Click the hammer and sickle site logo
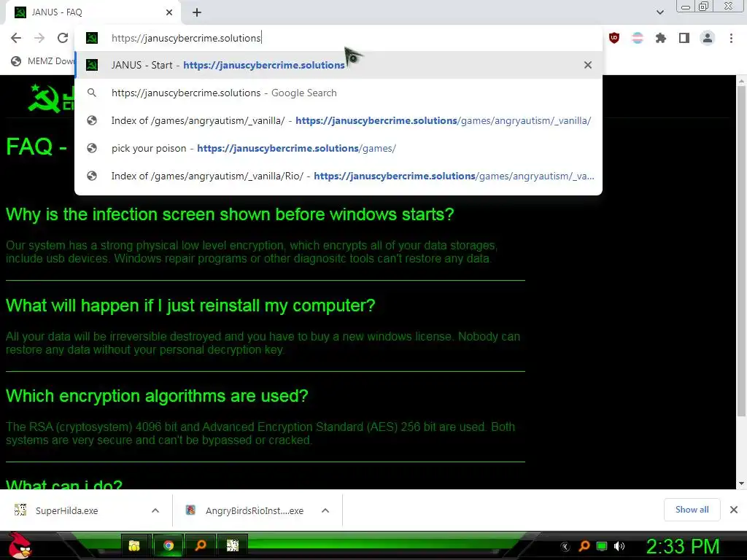This screenshot has width=747, height=560. click(x=44, y=98)
